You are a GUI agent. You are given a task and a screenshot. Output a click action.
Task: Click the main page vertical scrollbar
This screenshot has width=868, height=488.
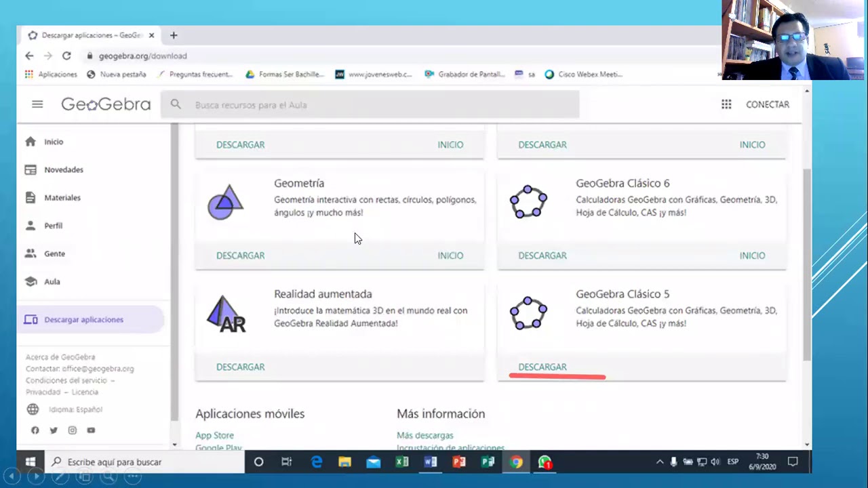coord(807,264)
